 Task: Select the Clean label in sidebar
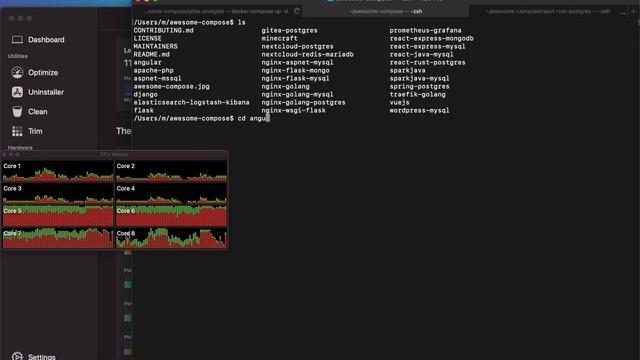pos(38,112)
